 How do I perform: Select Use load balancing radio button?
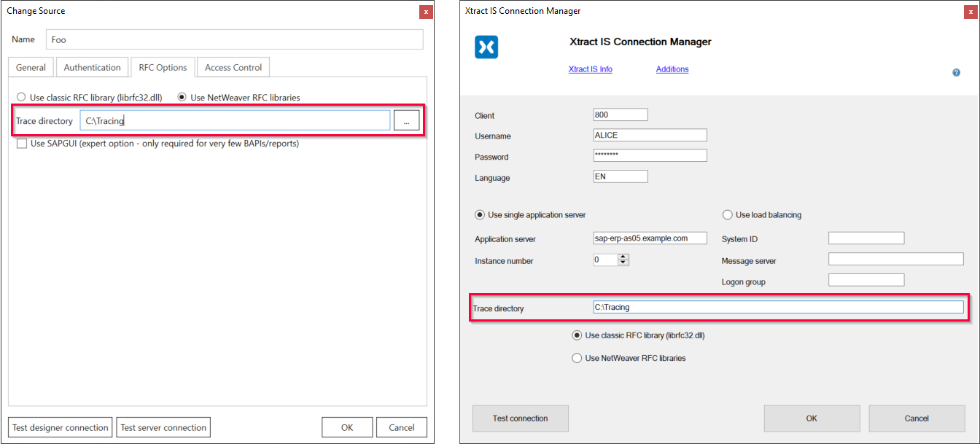[727, 215]
